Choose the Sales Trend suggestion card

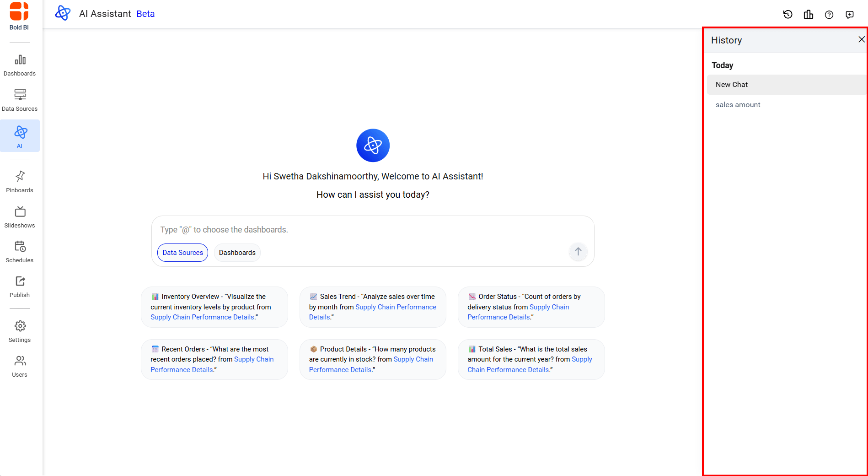pyautogui.click(x=373, y=307)
